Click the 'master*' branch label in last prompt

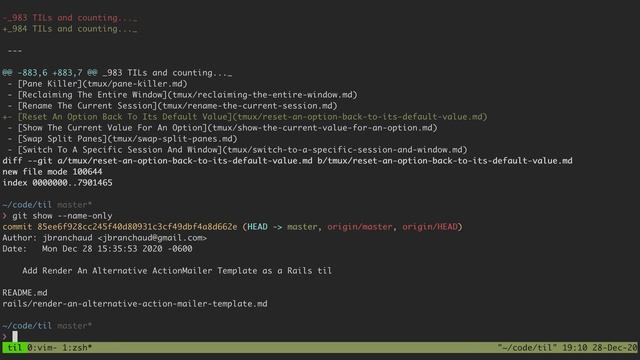74,326
